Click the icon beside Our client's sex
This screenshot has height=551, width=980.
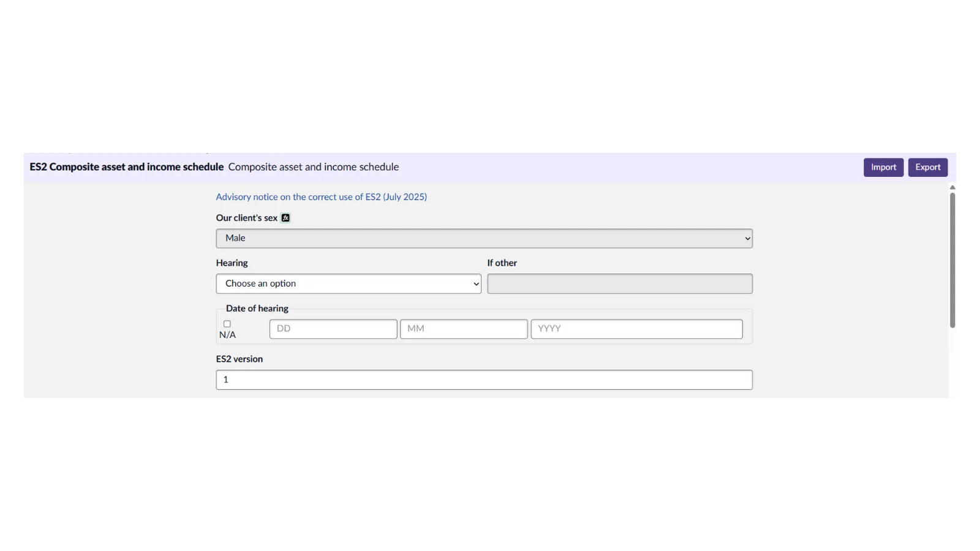[285, 218]
